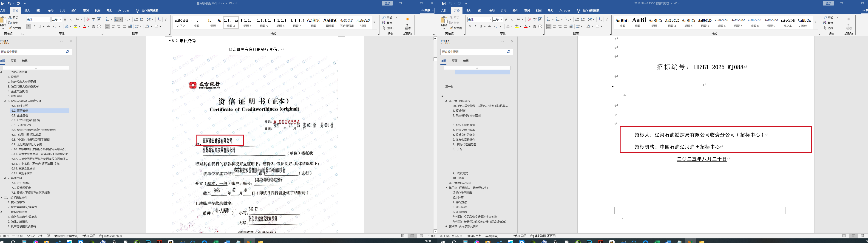Screen dimensions: 868x243
Task: Toggle Underline in right Word window
Action: [x=480, y=27]
